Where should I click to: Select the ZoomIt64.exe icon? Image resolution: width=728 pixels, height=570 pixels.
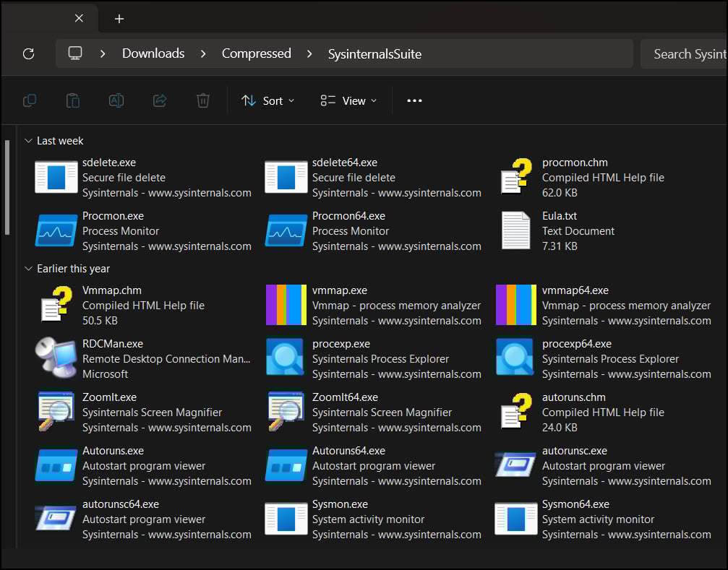pos(286,411)
